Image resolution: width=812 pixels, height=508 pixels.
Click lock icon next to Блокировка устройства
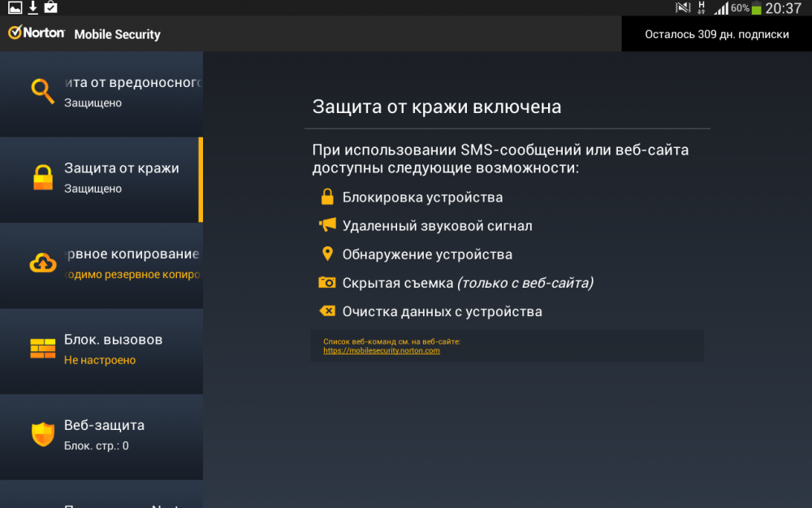pos(327,197)
